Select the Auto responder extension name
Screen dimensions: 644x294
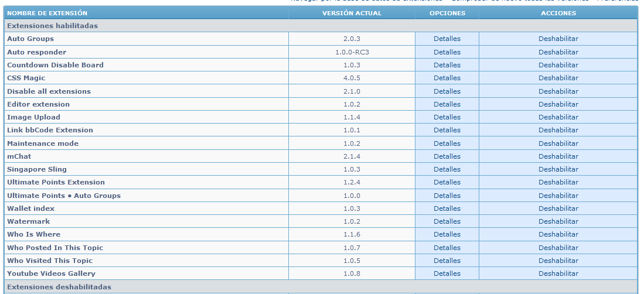tap(36, 52)
